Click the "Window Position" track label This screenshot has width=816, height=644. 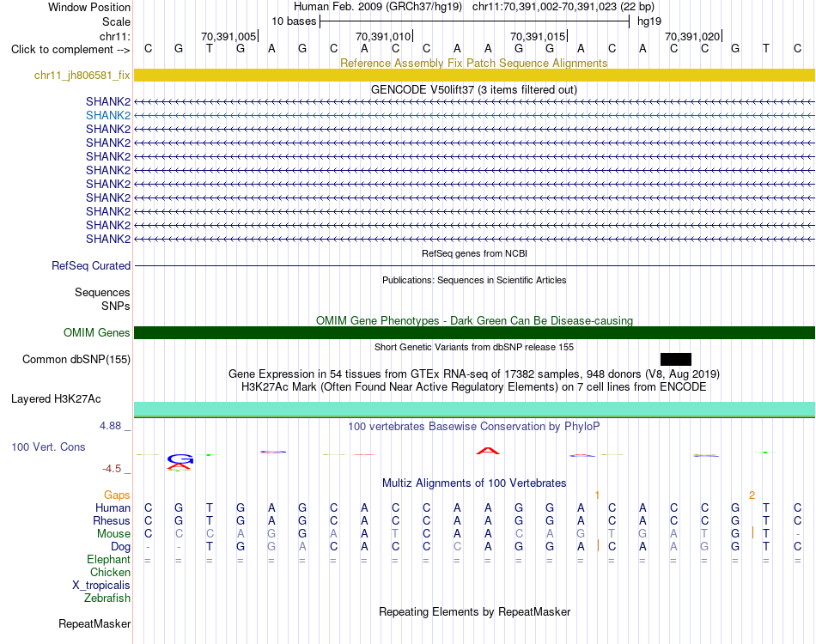point(89,7)
